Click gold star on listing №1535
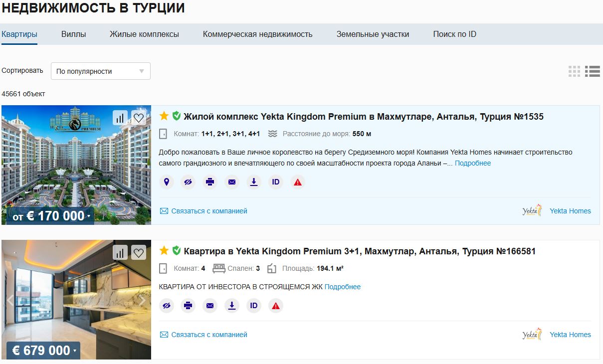Screen dimensions: 603x364 (164, 116)
